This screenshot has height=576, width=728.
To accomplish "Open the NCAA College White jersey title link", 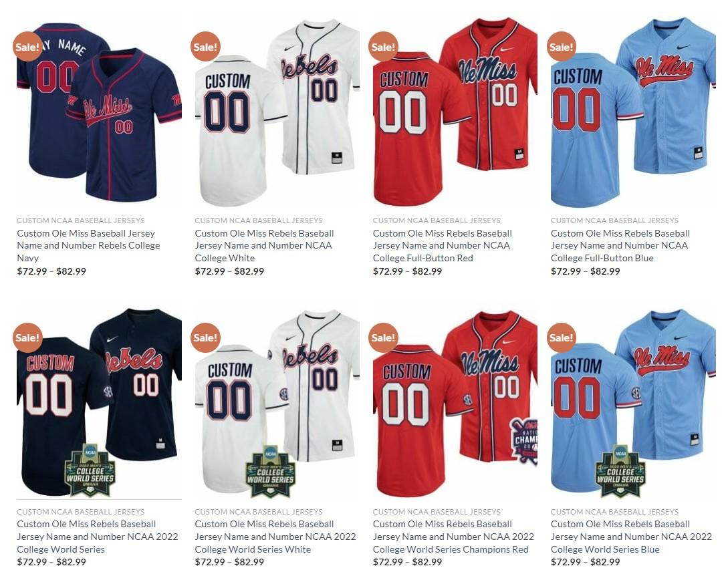I will (x=264, y=245).
